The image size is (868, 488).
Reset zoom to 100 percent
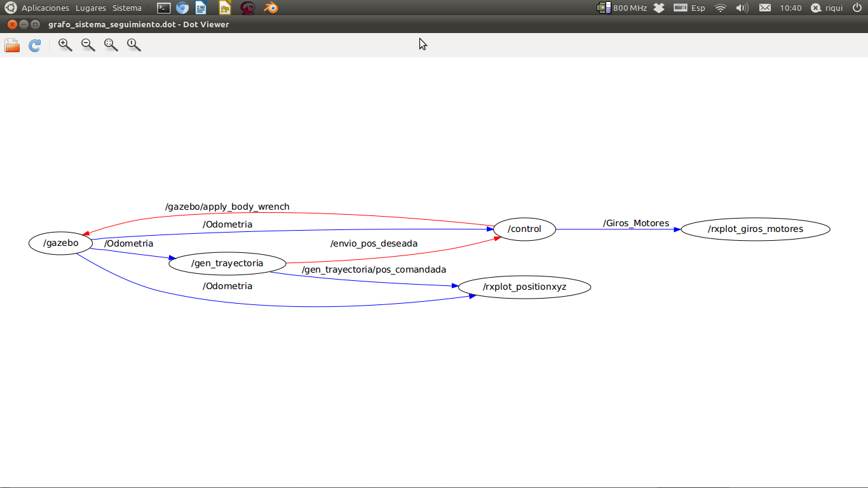point(133,45)
